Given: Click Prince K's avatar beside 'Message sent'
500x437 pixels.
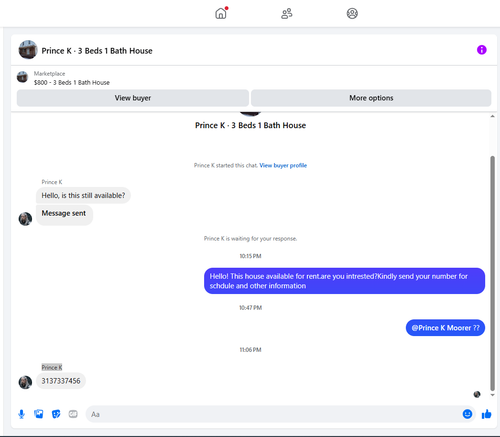Looking at the screenshot, I should point(25,219).
